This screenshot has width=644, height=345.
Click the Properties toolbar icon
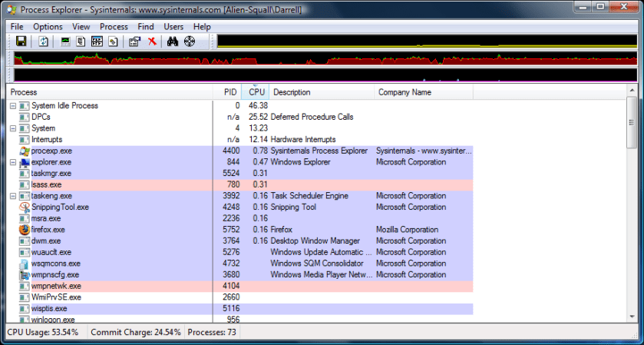(134, 41)
